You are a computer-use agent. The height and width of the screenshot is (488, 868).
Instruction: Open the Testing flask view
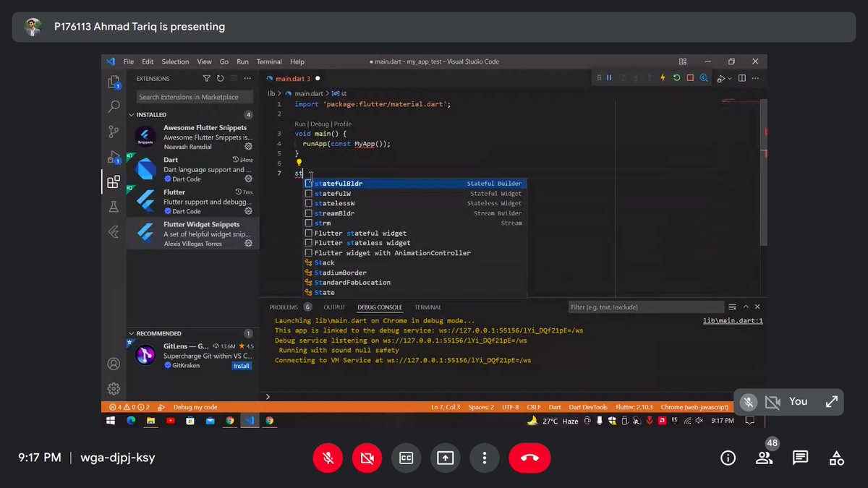click(114, 207)
